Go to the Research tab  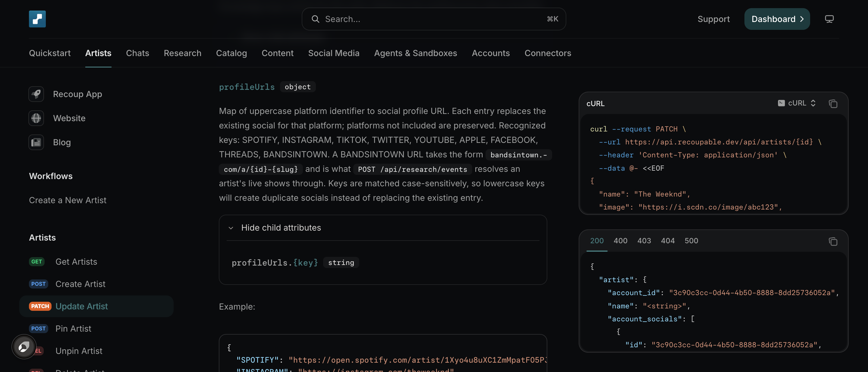[x=183, y=53]
